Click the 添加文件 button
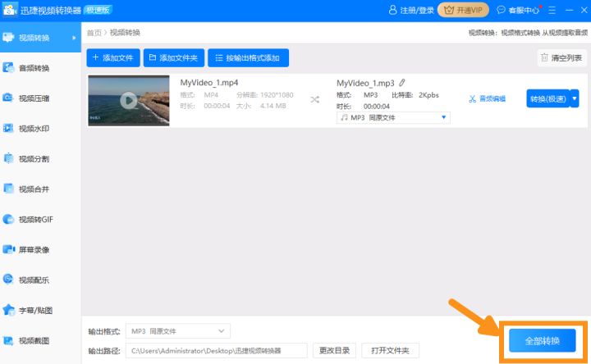Screen dimensions: 591x364 point(113,58)
